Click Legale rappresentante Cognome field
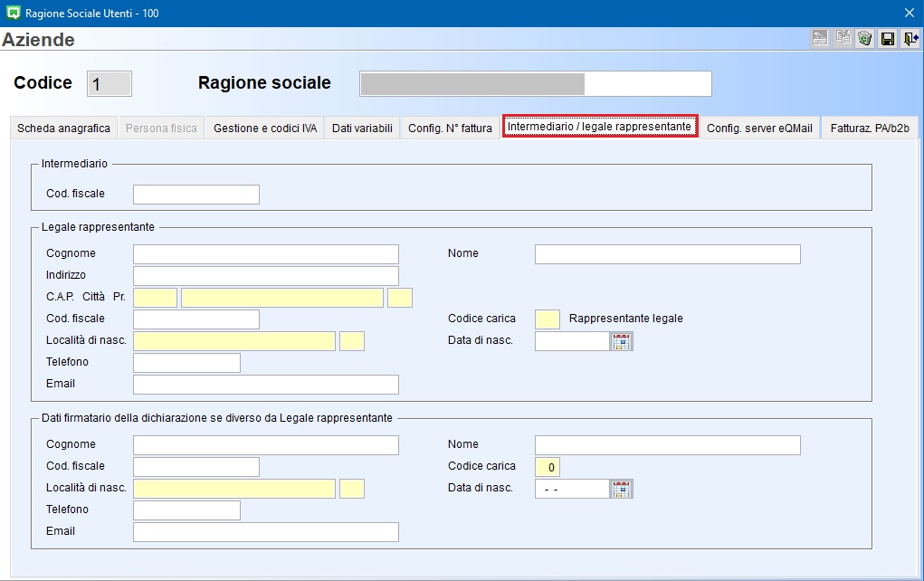 pyautogui.click(x=266, y=254)
